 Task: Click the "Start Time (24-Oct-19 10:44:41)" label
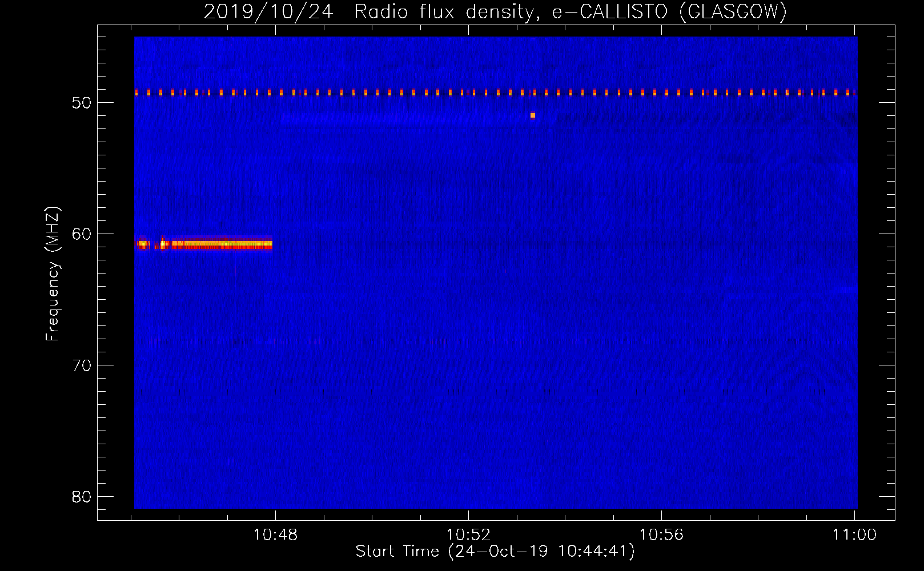[x=495, y=552]
